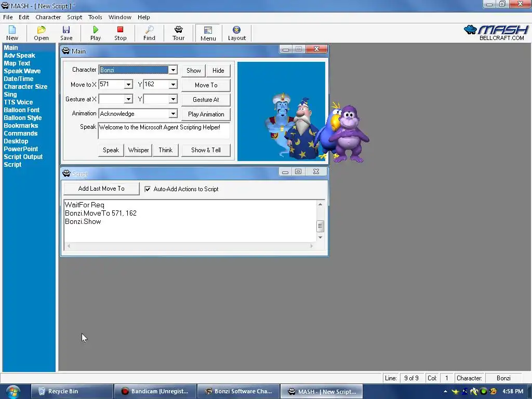Screen dimensions: 532x399
Task: Click the Think button
Action: point(166,150)
